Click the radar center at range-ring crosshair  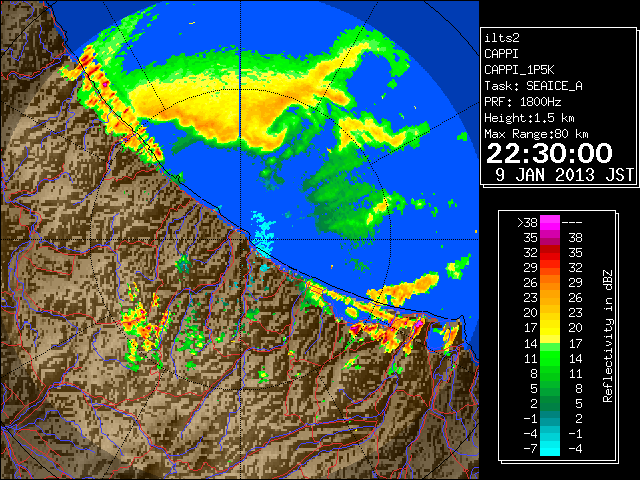click(x=240, y=240)
